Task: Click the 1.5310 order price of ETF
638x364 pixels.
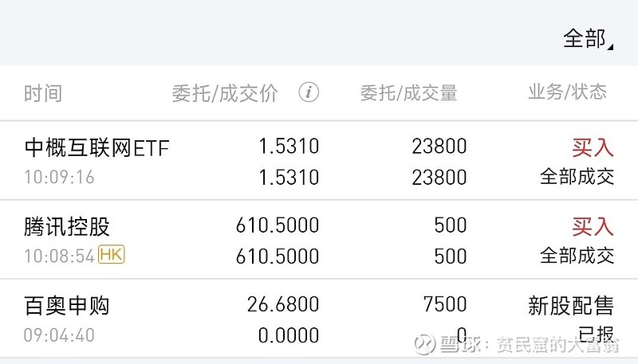Action: [x=288, y=147]
